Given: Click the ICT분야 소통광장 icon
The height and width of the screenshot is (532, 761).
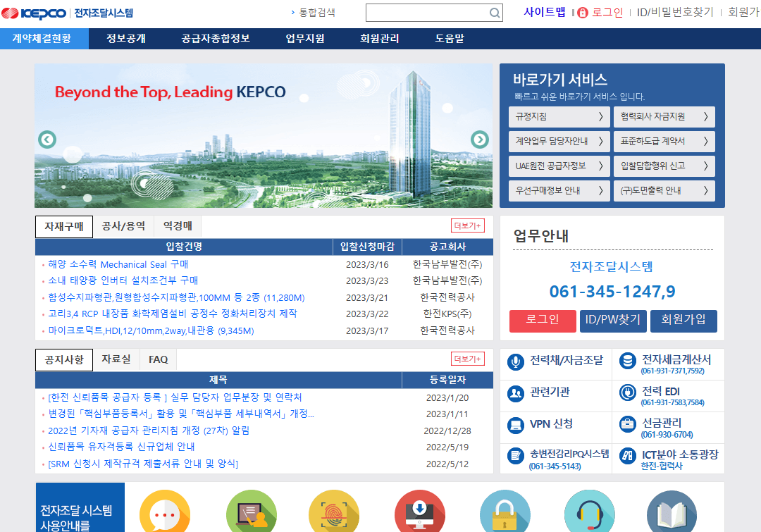Looking at the screenshot, I should [628, 456].
